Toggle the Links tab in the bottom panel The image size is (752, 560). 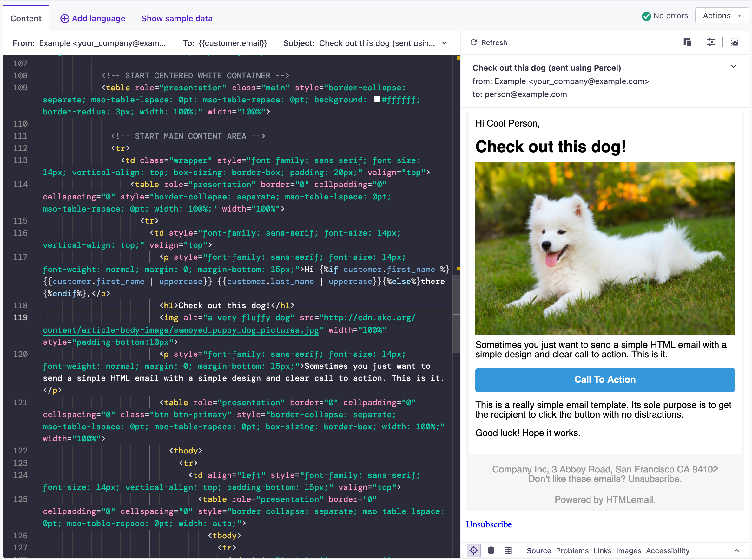[601, 550]
